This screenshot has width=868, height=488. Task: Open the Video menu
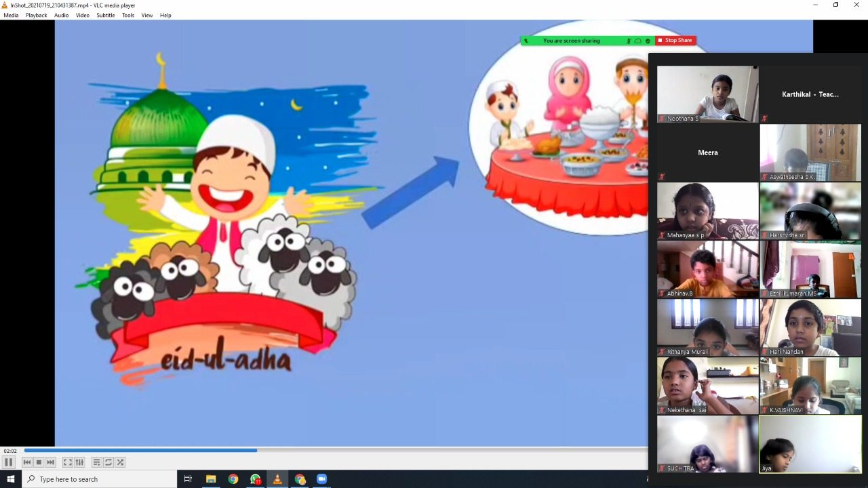[x=83, y=15]
